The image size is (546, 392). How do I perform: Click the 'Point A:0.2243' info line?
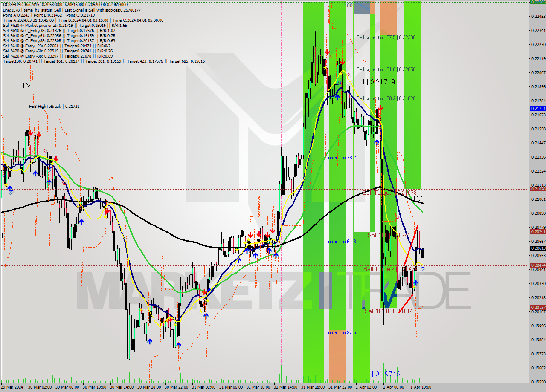[49, 15]
